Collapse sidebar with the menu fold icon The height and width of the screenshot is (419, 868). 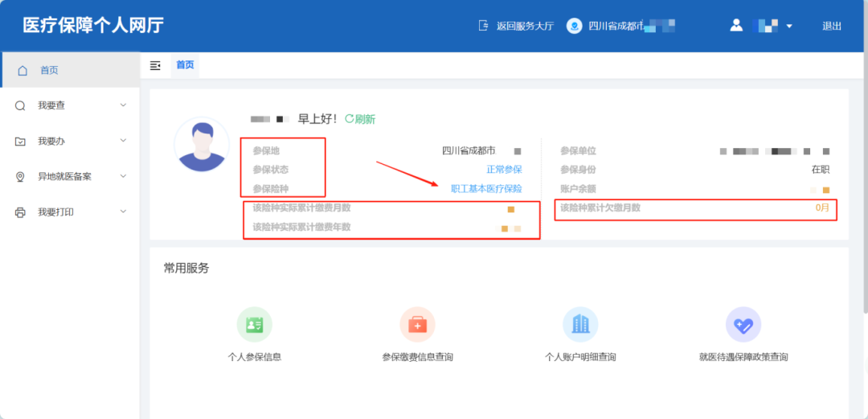[x=155, y=65]
